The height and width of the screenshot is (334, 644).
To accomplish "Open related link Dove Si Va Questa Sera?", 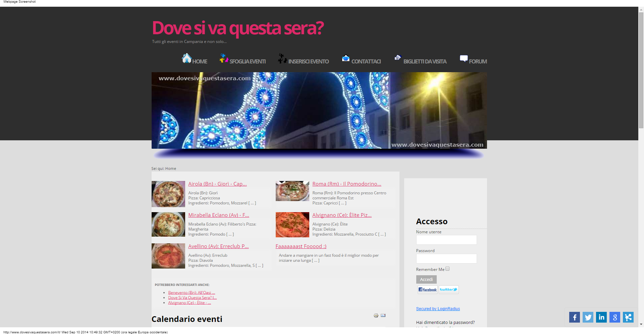I will 193,298.
